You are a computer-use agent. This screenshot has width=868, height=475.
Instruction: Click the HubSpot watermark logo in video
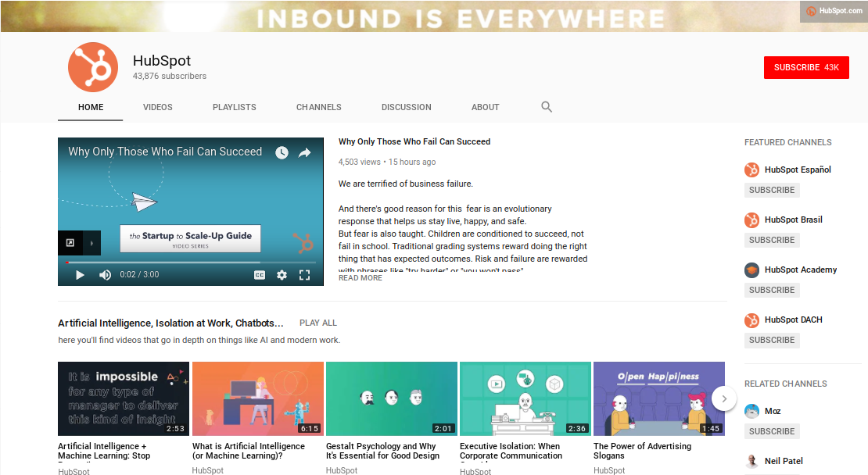pyautogui.click(x=303, y=242)
